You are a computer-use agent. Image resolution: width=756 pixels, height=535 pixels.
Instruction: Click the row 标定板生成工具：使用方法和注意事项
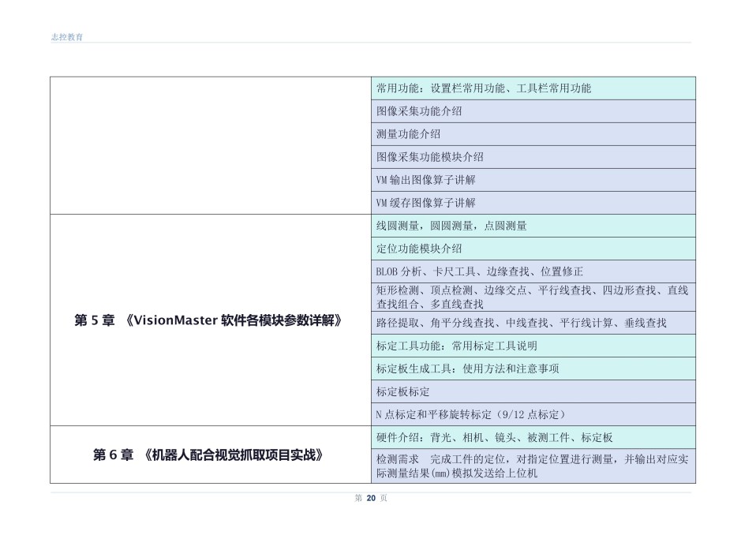[x=533, y=369]
